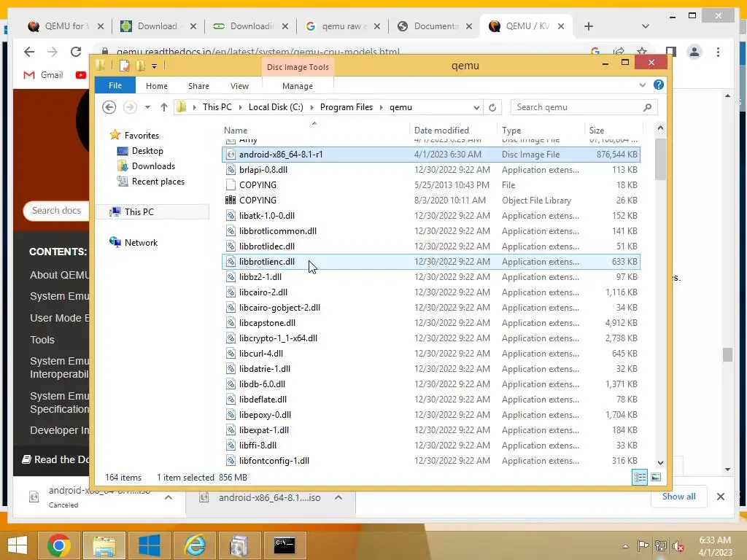747x560 pixels.
Task: Click the Explorer forward navigation arrow
Action: [x=130, y=107]
